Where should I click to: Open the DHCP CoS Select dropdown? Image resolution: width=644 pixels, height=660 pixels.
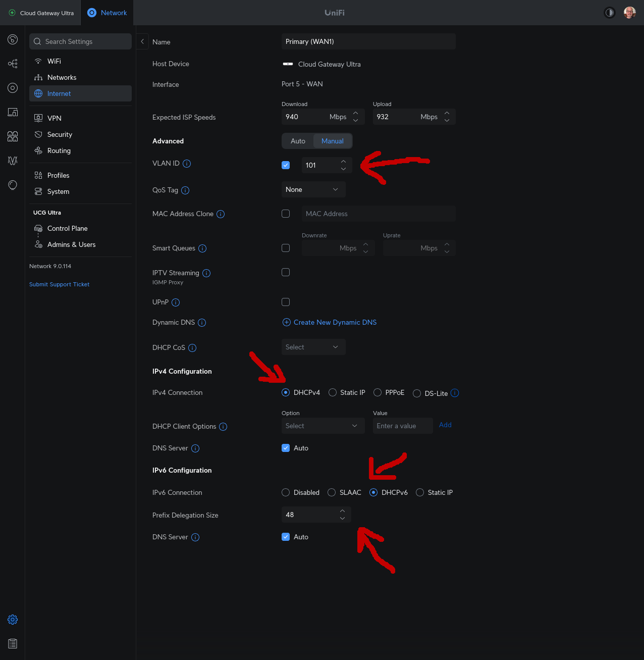point(313,347)
